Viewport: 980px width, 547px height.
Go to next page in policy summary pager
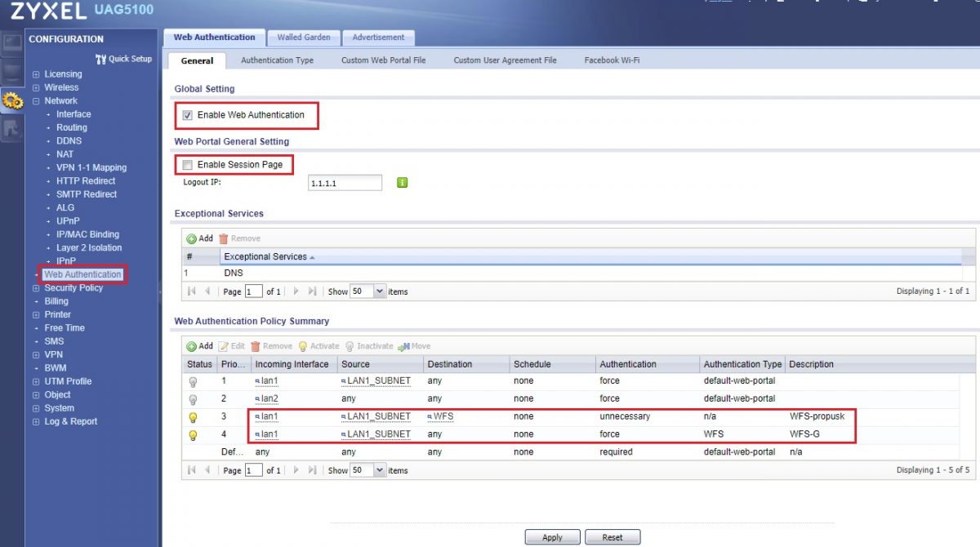pyautogui.click(x=296, y=470)
